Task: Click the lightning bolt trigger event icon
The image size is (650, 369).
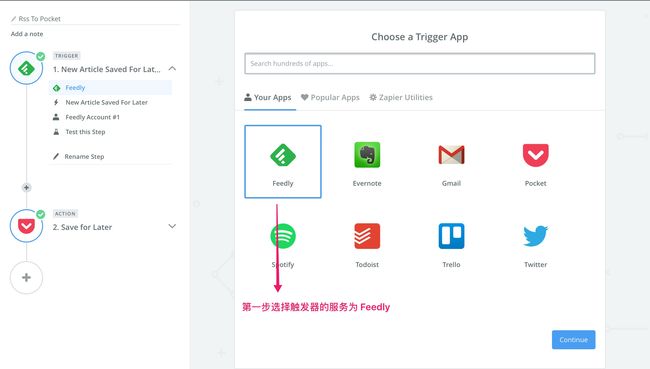Action: pos(56,102)
